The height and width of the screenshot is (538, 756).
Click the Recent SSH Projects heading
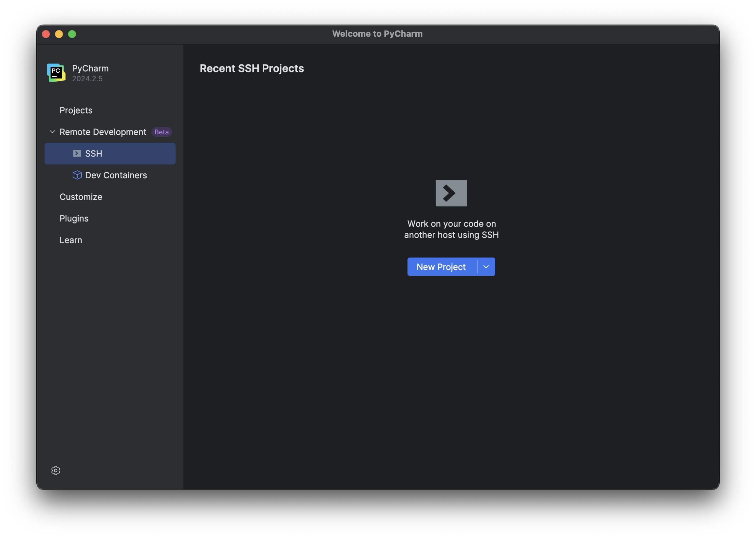(252, 68)
